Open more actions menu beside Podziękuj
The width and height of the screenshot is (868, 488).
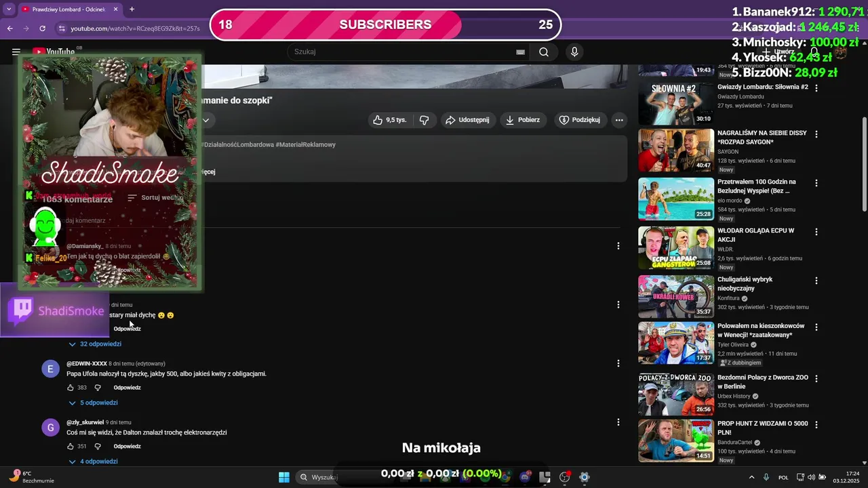618,120
